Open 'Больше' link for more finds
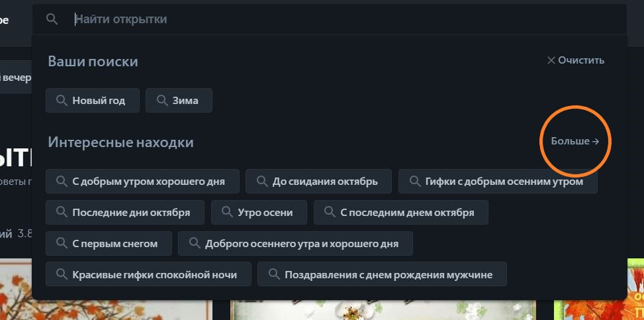Image resolution: width=644 pixels, height=320 pixels. coord(575,141)
